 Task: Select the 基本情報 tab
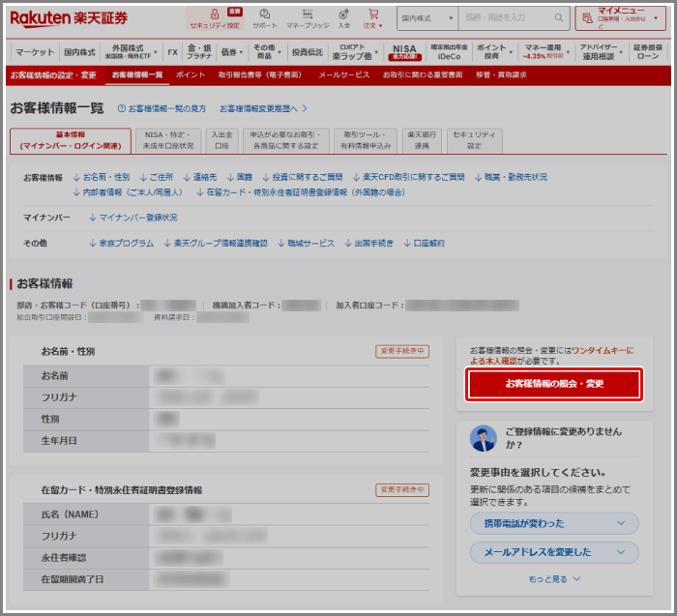click(x=71, y=141)
